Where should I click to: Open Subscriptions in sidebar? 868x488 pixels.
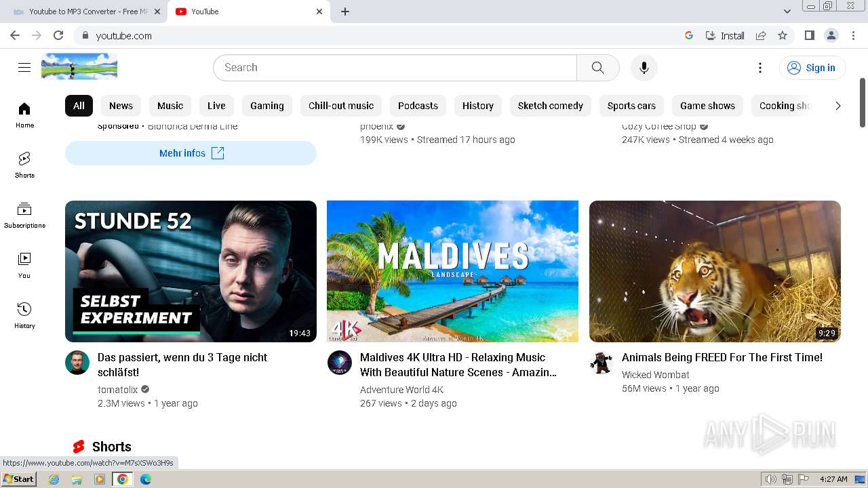(24, 216)
